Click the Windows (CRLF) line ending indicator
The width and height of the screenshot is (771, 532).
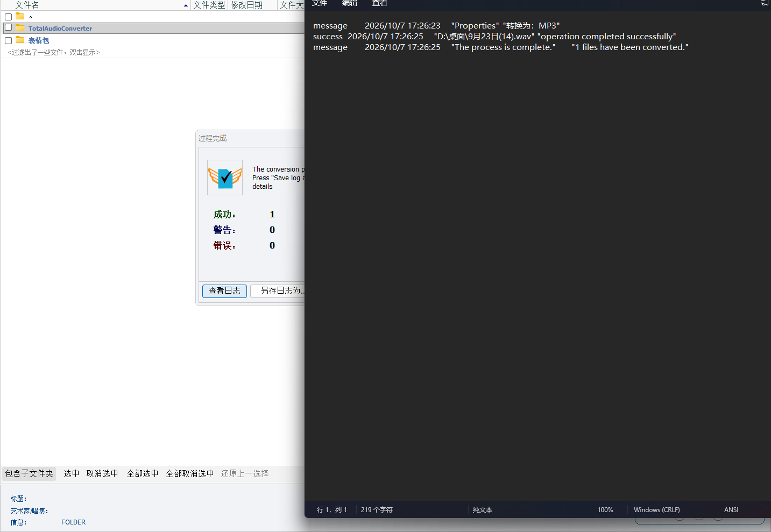click(657, 510)
